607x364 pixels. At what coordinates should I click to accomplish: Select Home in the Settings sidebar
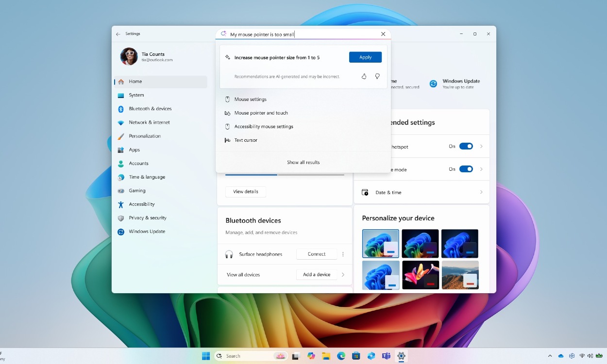135,82
